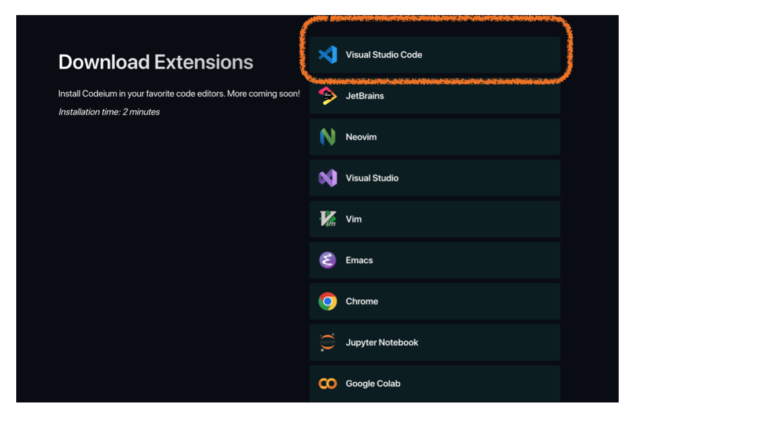Open the JetBrains extension option
Image resolution: width=760 pixels, height=428 pixels.
tap(365, 96)
